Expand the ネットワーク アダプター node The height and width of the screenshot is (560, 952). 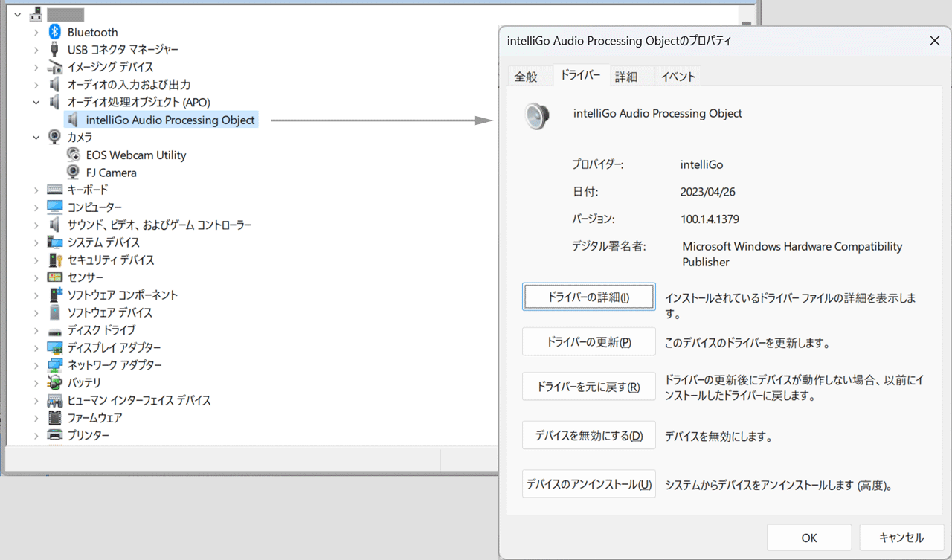pyautogui.click(x=36, y=365)
